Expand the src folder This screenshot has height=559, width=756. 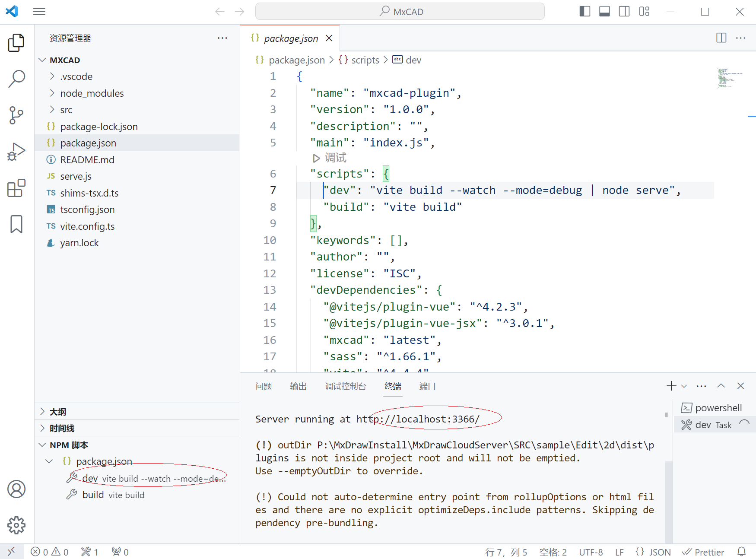137,110
